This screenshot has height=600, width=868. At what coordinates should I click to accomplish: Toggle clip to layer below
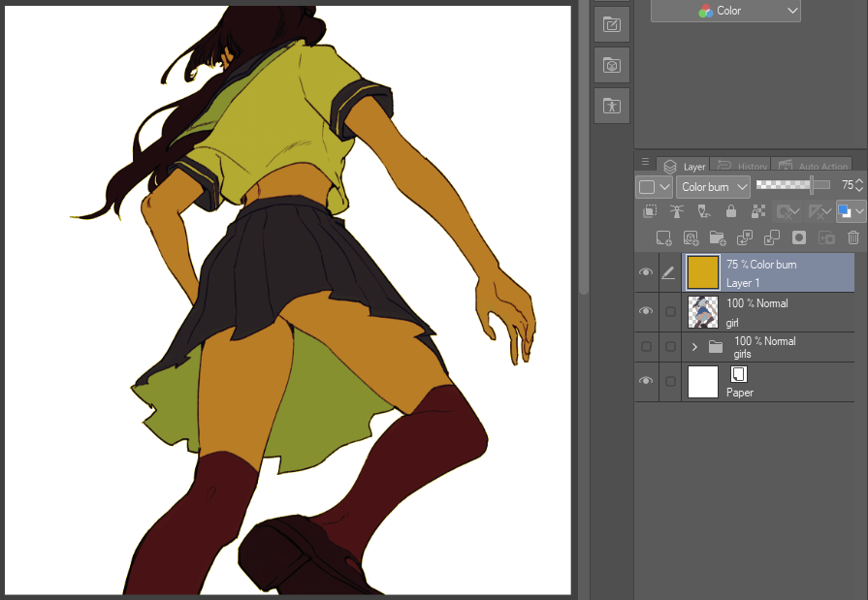[x=650, y=211]
